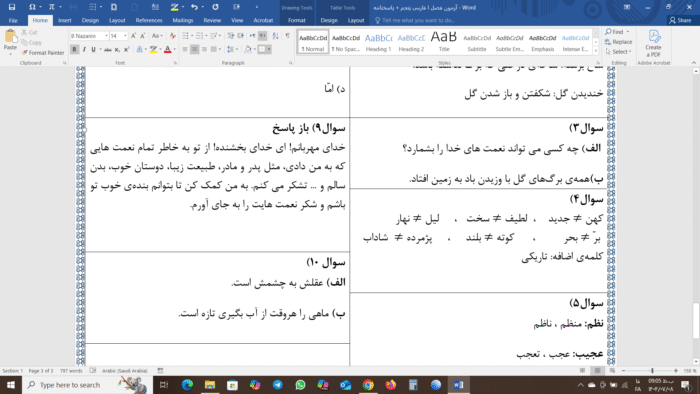Image resolution: width=700 pixels, height=394 pixels.
Task: Open Drawing Tools Format tab
Action: (296, 21)
